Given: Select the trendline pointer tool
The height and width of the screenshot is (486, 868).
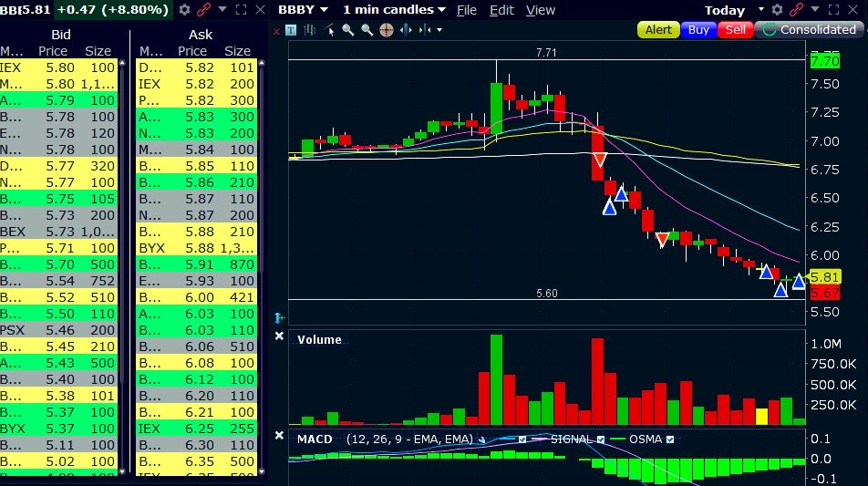Looking at the screenshot, I should 329,30.
